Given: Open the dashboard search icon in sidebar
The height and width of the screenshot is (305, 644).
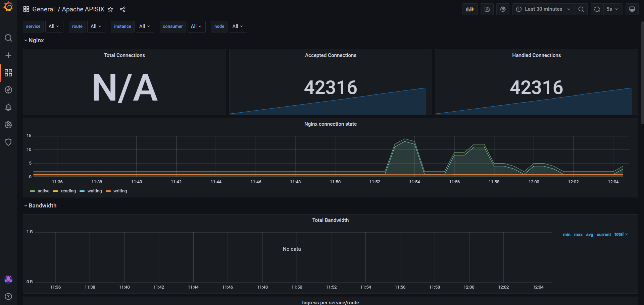Looking at the screenshot, I should 8,38.
